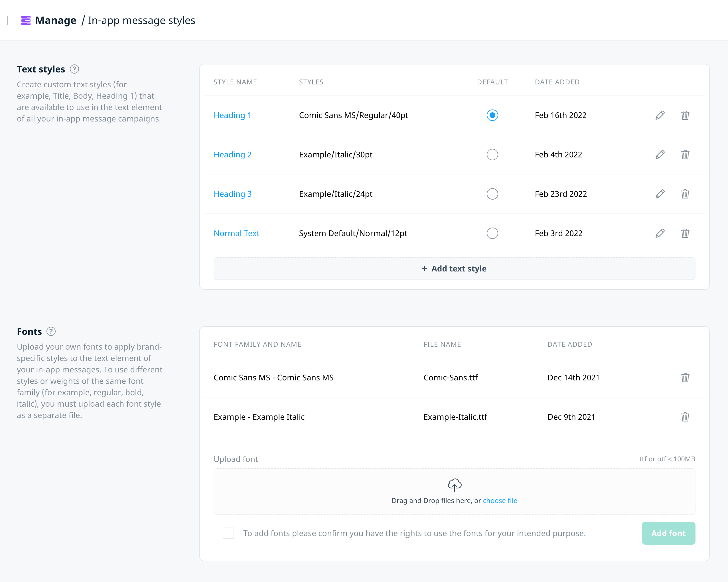
Task: Click the ttf or otf size note
Action: 667,459
